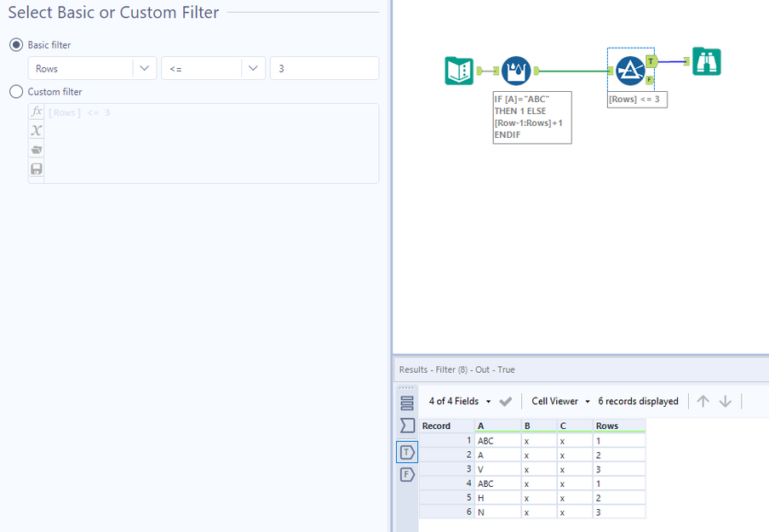The image size is (769, 532).
Task: Click cell N in record 6
Action: pyautogui.click(x=498, y=512)
